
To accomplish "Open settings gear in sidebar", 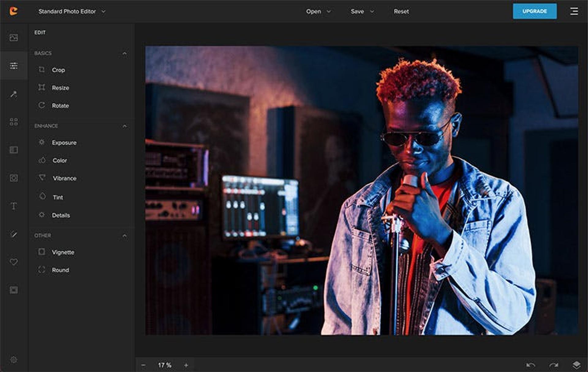I will point(13,359).
